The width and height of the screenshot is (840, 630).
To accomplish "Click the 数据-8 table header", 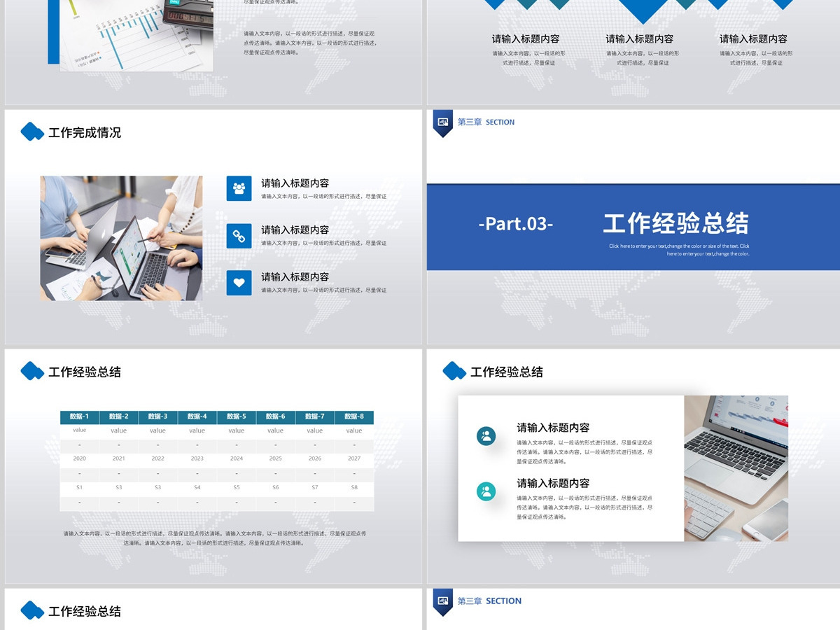I will coord(354,416).
